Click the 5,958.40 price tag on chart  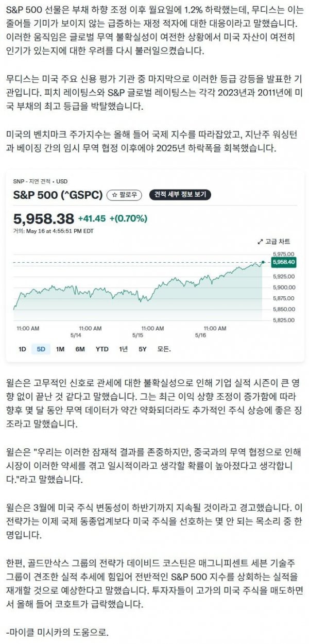click(284, 262)
